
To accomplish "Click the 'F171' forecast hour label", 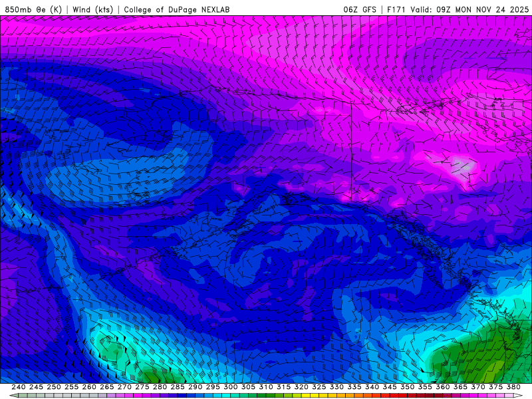I will (x=396, y=9).
